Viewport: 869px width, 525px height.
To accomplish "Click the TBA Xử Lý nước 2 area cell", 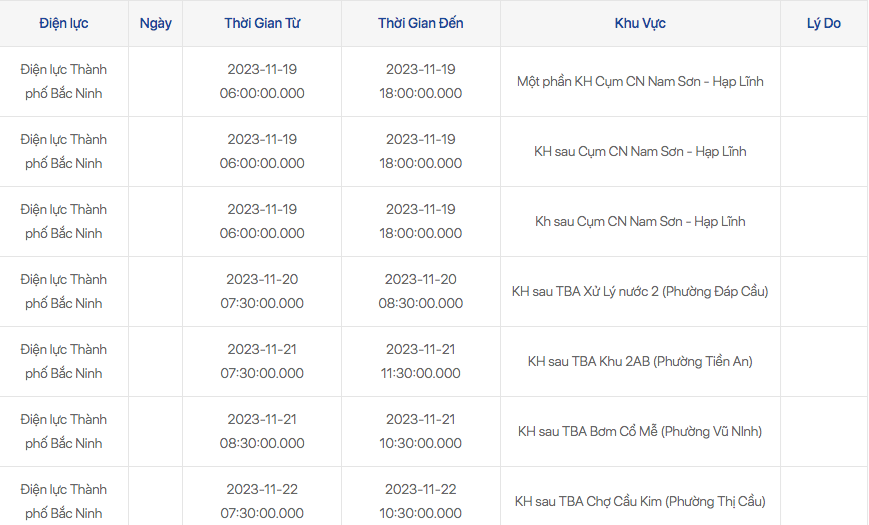I will (x=640, y=291).
